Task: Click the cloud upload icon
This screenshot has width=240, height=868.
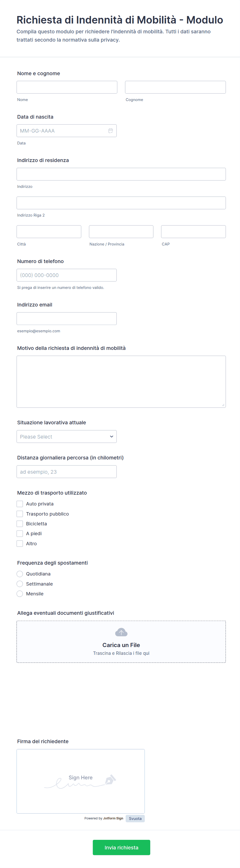Action: pos(121,632)
